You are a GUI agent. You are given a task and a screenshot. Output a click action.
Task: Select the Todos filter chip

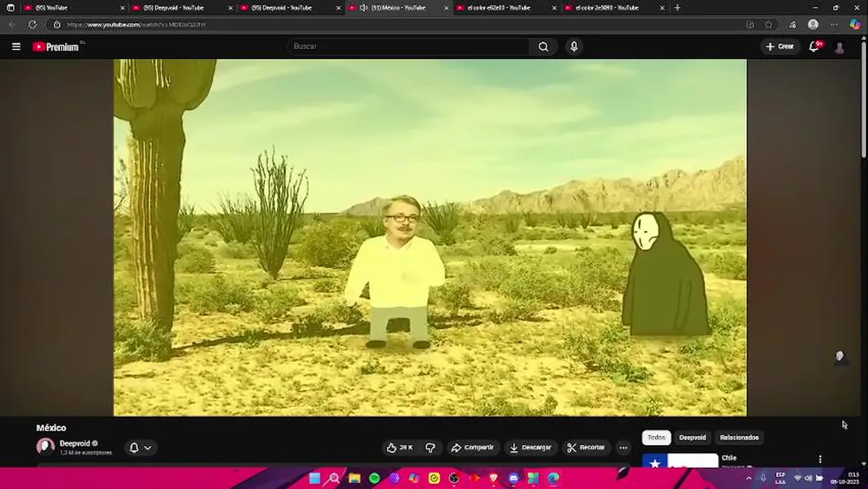coord(657,437)
